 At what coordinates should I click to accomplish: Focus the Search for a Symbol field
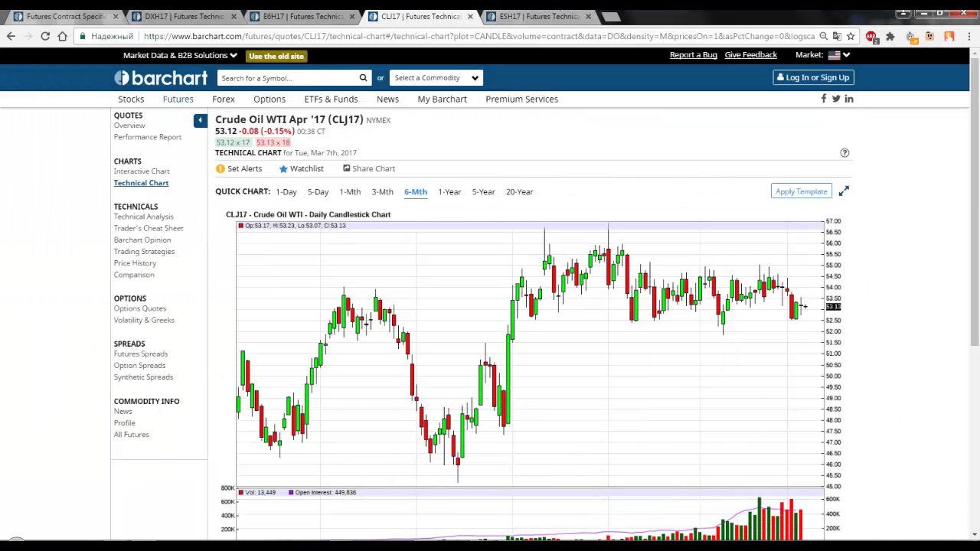[x=288, y=78]
